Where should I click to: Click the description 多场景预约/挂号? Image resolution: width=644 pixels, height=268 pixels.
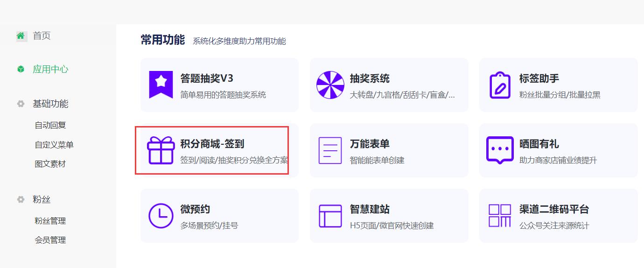pos(209,226)
